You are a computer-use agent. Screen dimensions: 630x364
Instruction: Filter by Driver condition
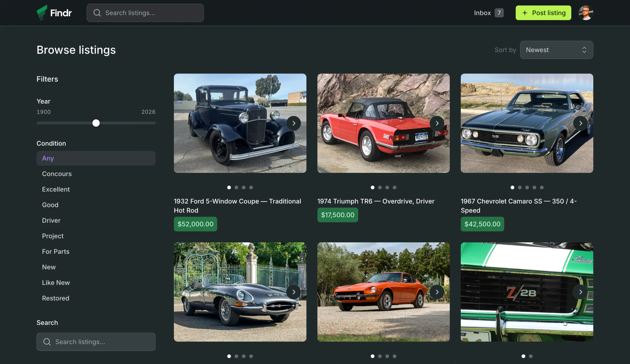(x=96, y=220)
